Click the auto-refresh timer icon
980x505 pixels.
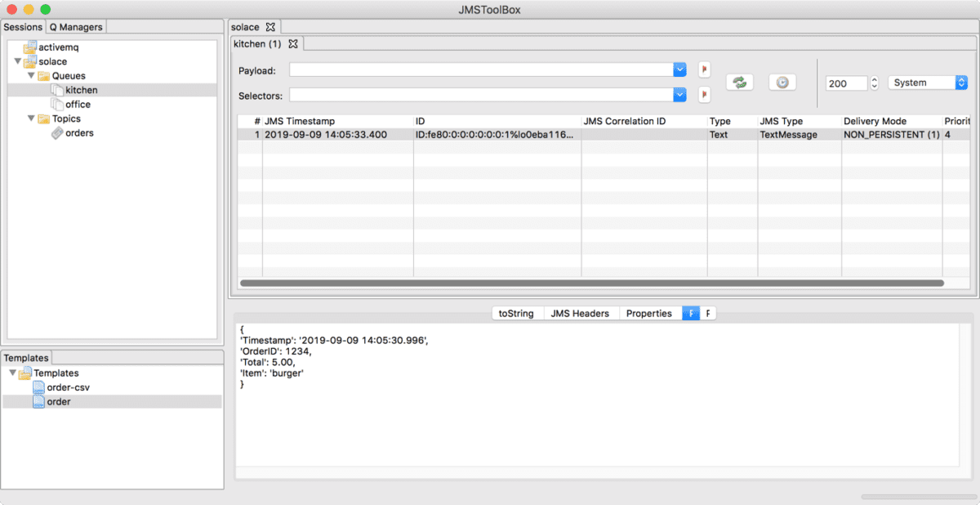pyautogui.click(x=782, y=82)
